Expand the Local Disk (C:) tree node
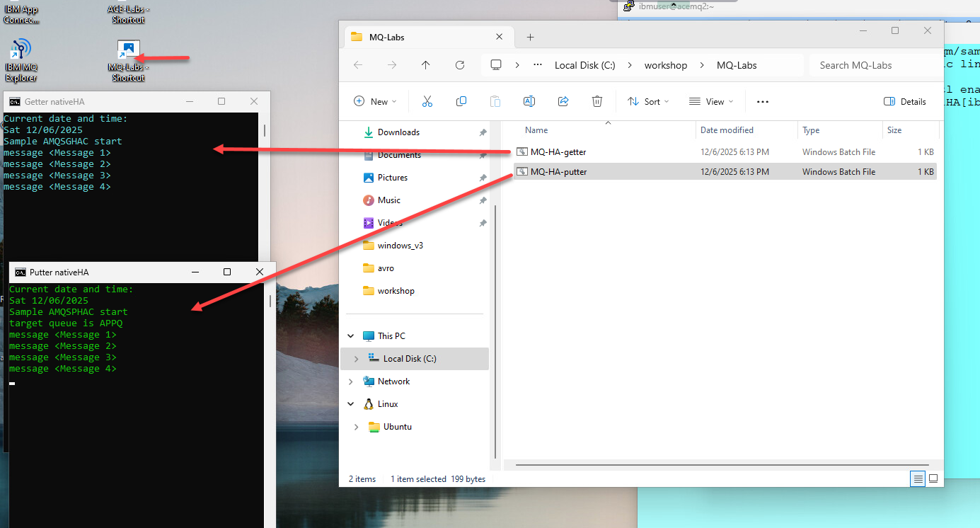980x528 pixels. click(x=356, y=359)
